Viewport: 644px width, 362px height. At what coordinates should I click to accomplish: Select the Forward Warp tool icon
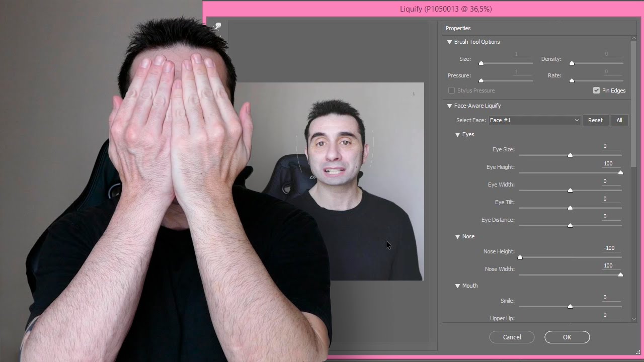(217, 27)
